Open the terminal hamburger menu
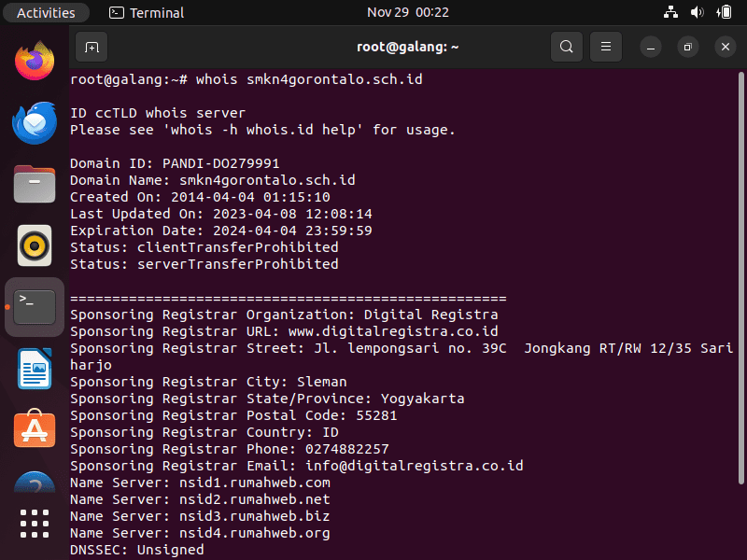 606,47
